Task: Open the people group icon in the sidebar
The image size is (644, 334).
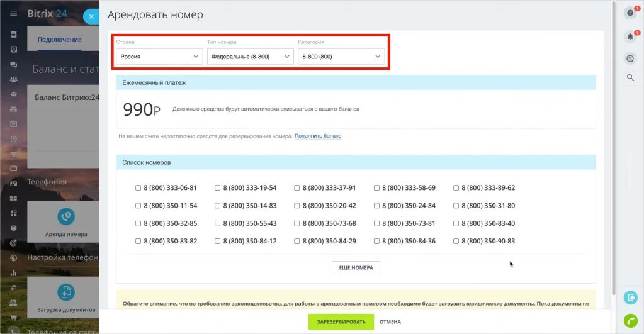Action: click(x=14, y=79)
